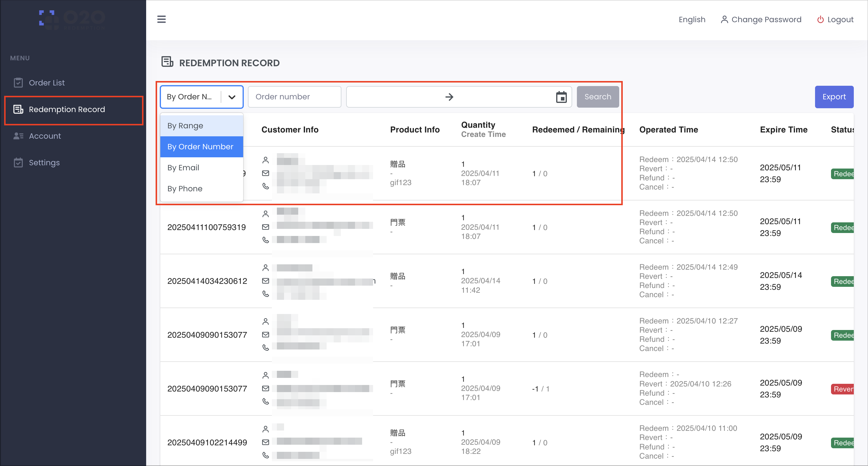Click the Export button

(834, 97)
